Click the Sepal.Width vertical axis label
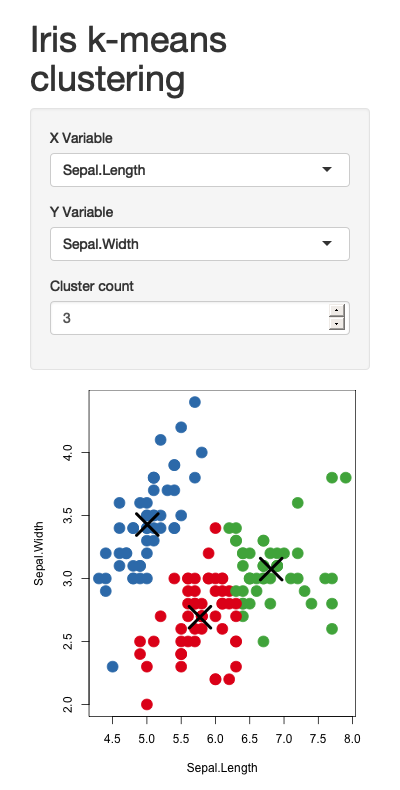 pos(39,553)
